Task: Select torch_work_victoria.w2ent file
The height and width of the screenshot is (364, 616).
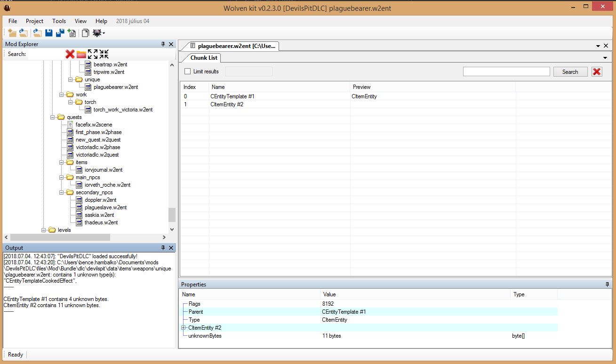Action: coord(123,110)
